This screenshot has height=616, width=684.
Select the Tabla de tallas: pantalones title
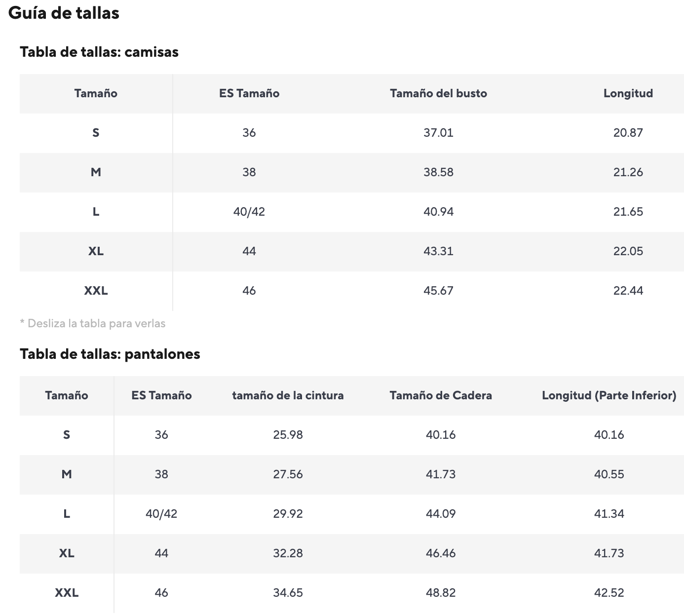[110, 354]
